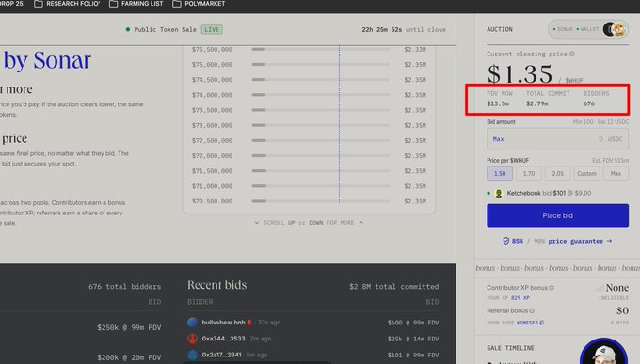Click the shield icon next to 85% guarantee
Image resolution: width=640 pixels, height=364 pixels.
coord(506,241)
